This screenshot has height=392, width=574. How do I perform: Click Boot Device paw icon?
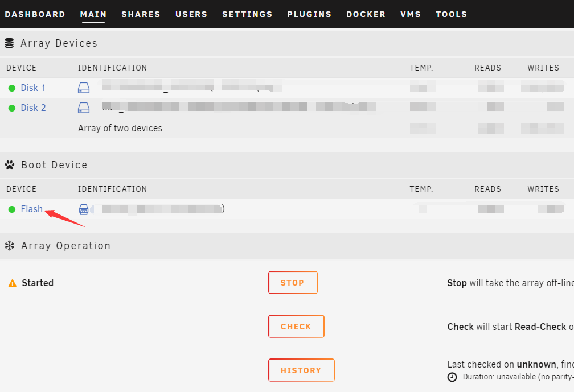10,165
